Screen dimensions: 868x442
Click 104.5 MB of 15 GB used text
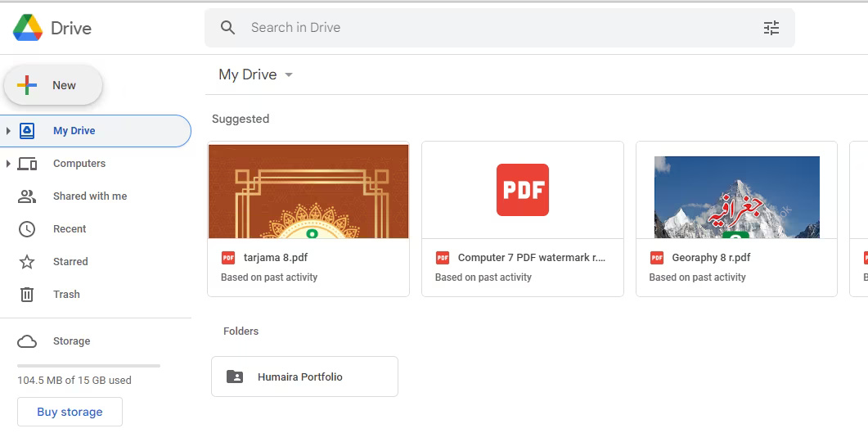74,381
